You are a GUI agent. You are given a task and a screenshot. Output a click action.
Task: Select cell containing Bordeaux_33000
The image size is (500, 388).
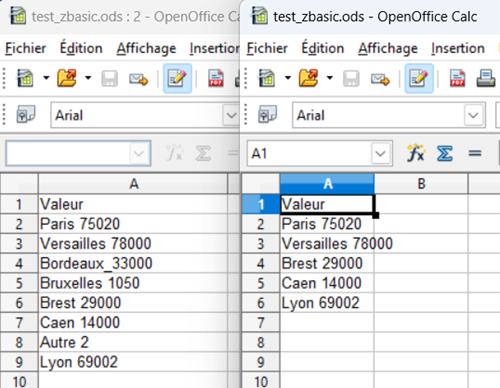tap(133, 263)
